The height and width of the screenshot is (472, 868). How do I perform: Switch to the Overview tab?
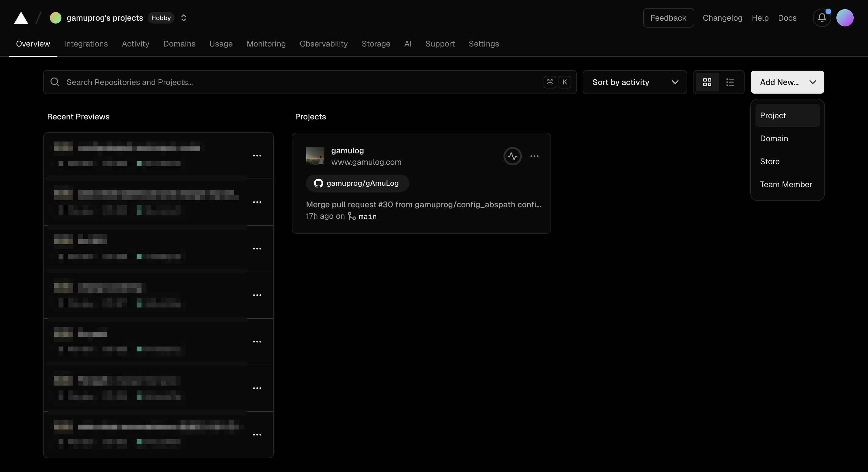coord(33,44)
